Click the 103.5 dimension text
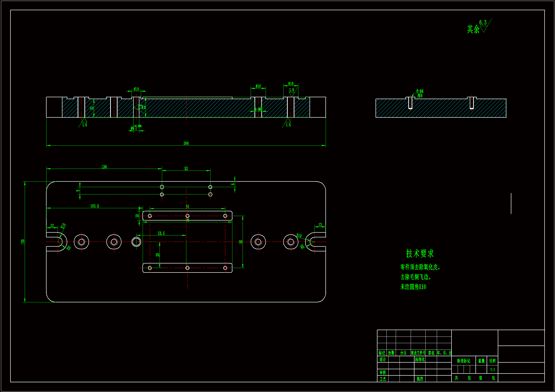This screenshot has width=555, height=392. point(94,206)
